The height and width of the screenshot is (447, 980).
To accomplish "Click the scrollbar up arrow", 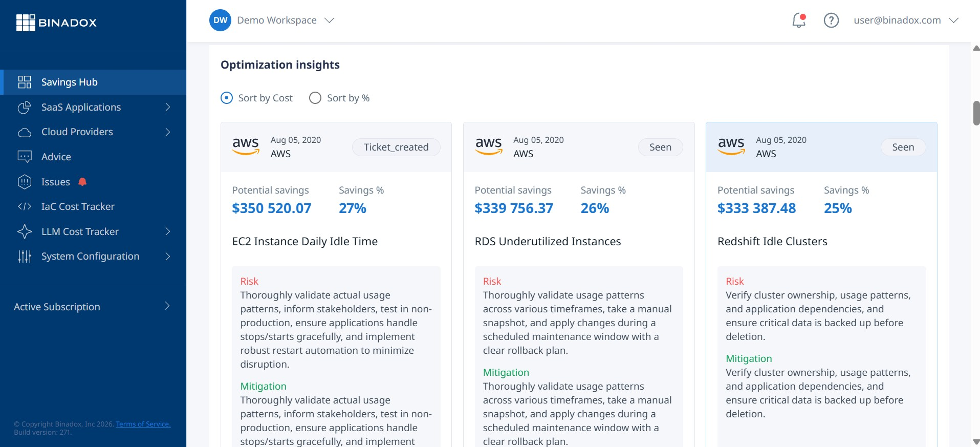I will (976, 48).
